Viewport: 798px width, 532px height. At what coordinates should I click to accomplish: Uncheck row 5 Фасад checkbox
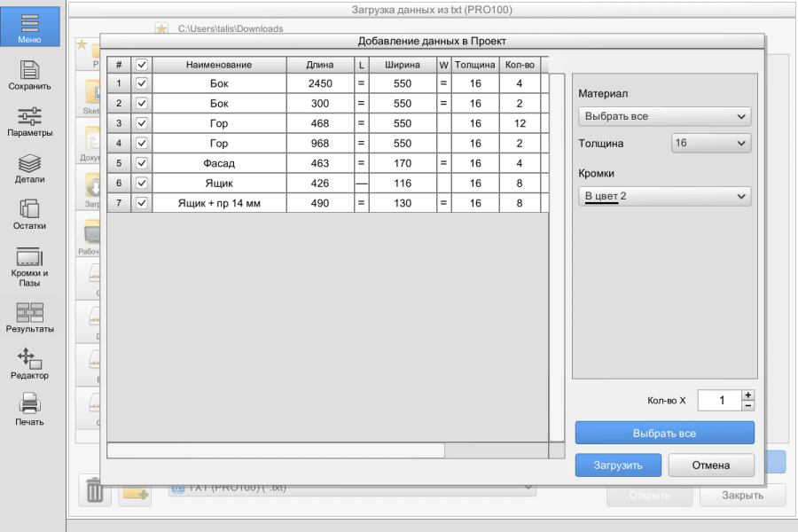pyautogui.click(x=142, y=163)
